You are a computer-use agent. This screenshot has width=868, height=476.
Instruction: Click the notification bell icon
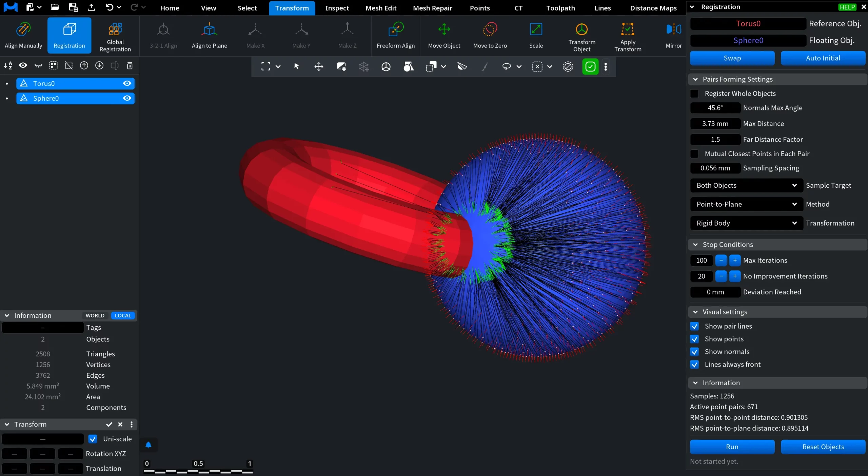[x=148, y=445]
